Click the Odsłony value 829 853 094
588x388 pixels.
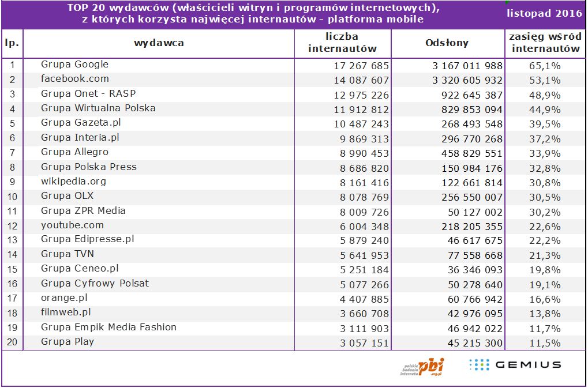[472, 110]
